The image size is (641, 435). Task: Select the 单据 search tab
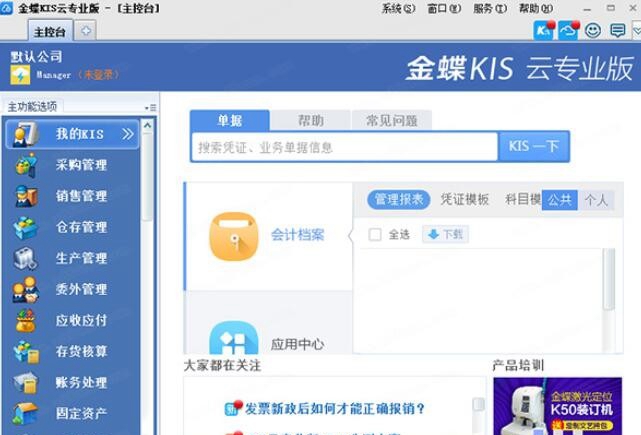pos(230,121)
